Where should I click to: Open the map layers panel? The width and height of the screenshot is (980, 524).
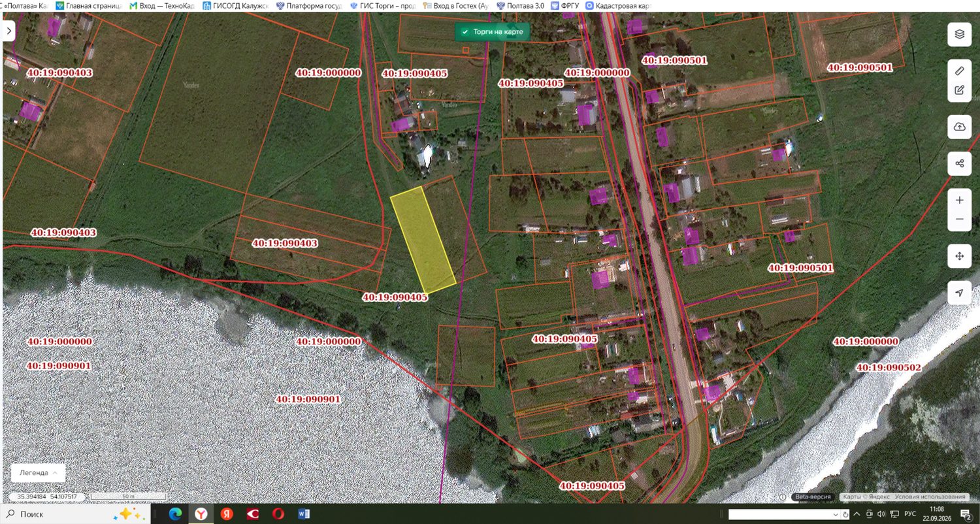959,35
